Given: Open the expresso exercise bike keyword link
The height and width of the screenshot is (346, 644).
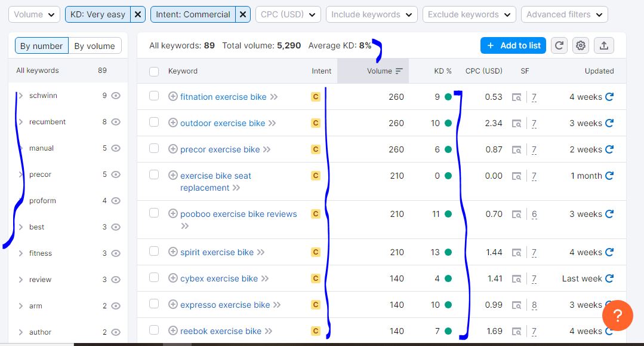Looking at the screenshot, I should (225, 305).
